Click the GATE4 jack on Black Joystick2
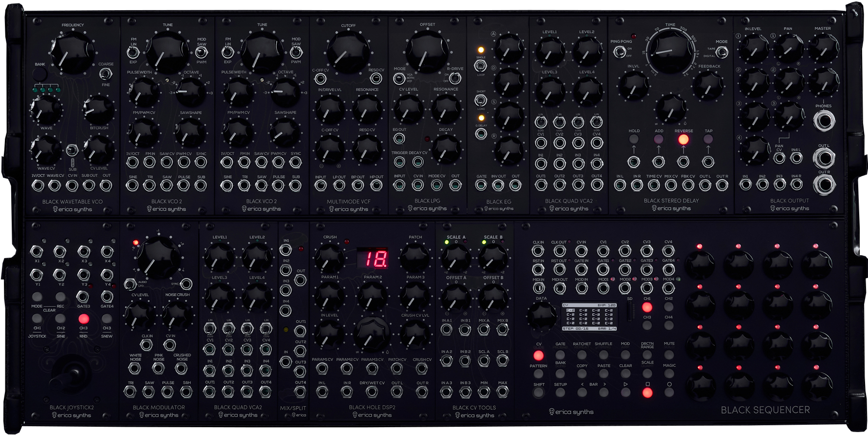 (x=107, y=296)
